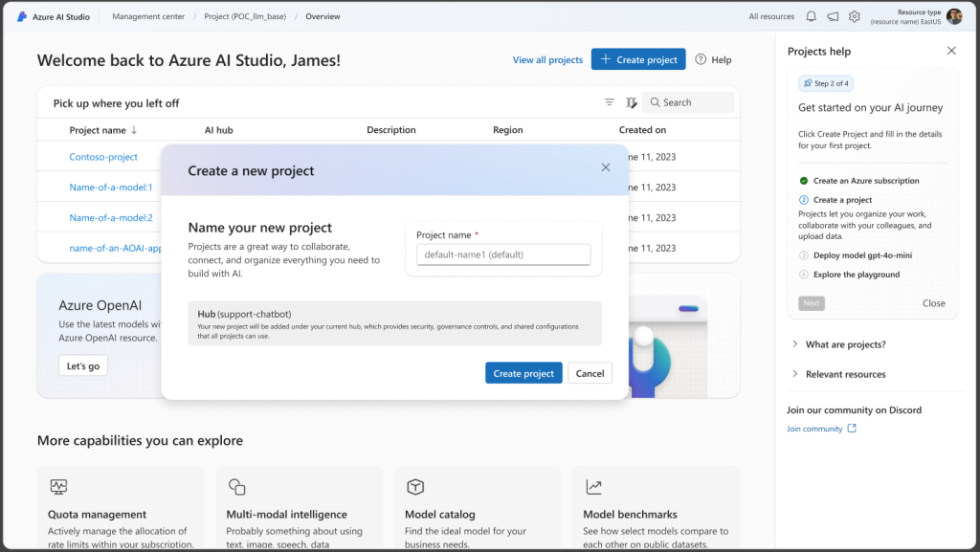Click step 4 circle beside Explore the playground
Screen dimensions: 980x552
click(x=804, y=275)
